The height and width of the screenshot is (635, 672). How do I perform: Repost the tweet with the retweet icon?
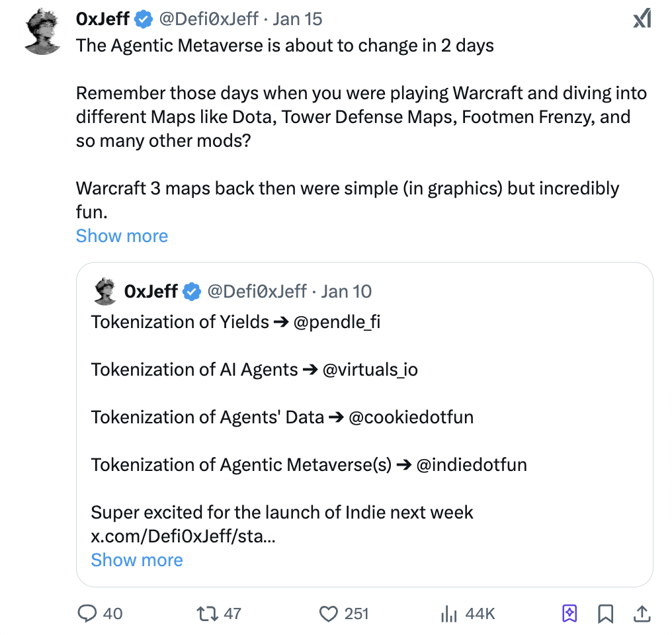(208, 614)
